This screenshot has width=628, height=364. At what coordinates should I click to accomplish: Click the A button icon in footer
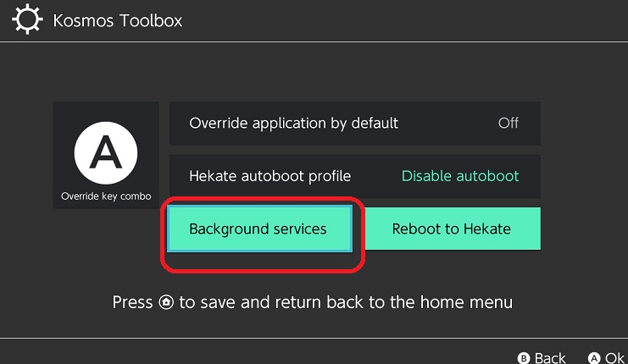point(594,358)
